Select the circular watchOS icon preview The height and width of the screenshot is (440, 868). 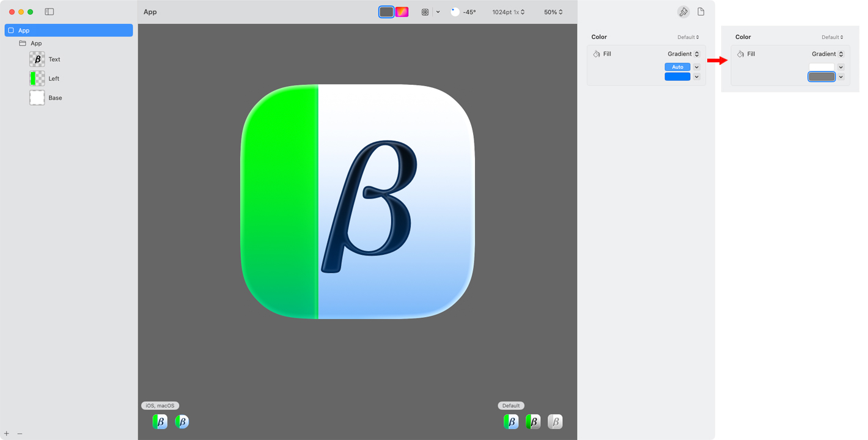(182, 422)
